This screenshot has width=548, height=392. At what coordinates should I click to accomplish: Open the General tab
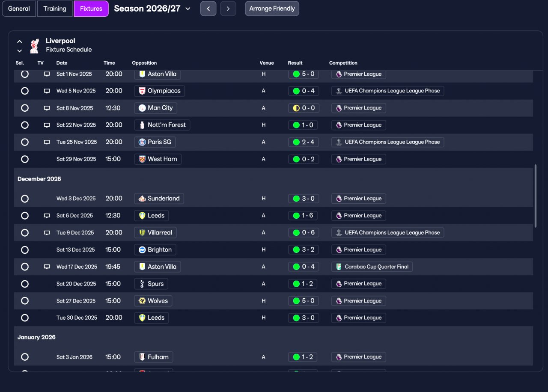(19, 9)
